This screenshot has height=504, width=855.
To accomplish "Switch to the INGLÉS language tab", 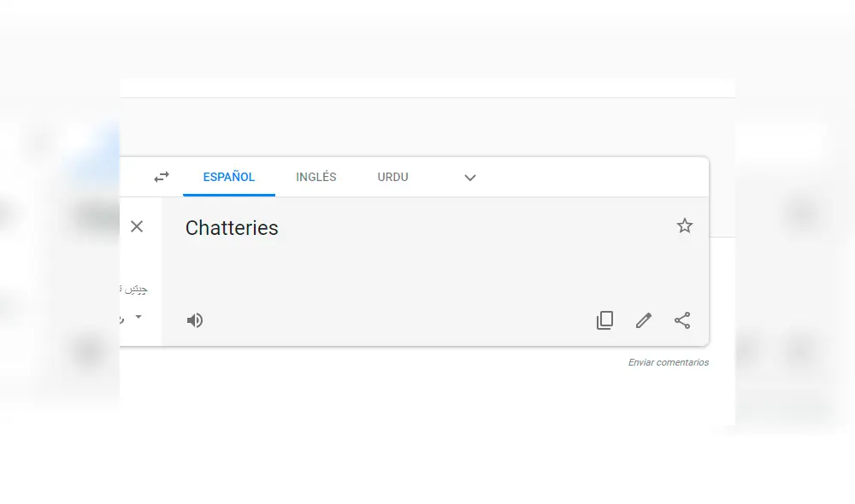I will click(x=315, y=177).
